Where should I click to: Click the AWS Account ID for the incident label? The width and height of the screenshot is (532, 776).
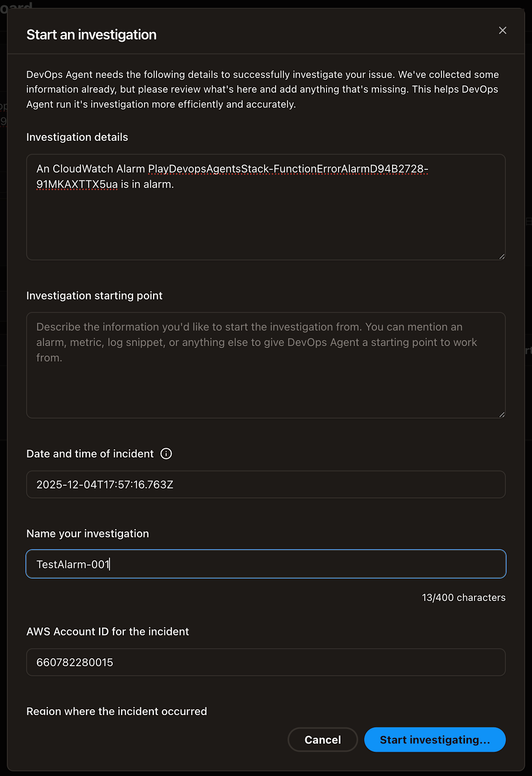tap(107, 632)
